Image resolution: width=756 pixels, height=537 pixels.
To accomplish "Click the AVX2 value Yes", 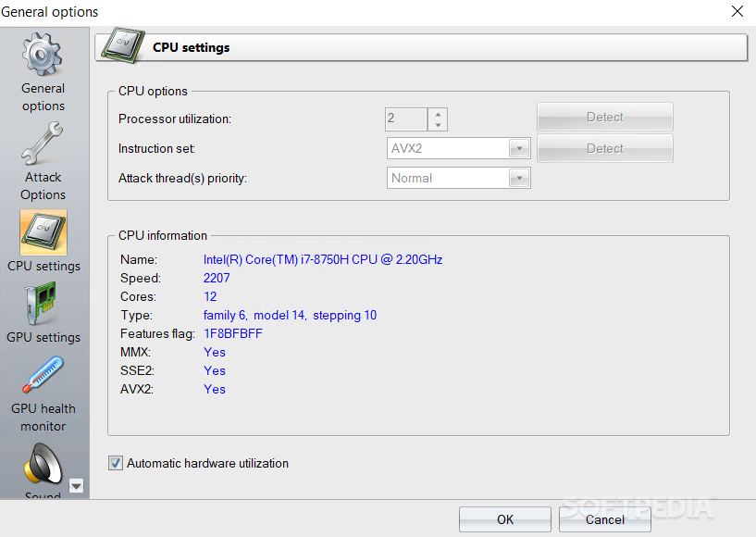I will (x=215, y=389).
